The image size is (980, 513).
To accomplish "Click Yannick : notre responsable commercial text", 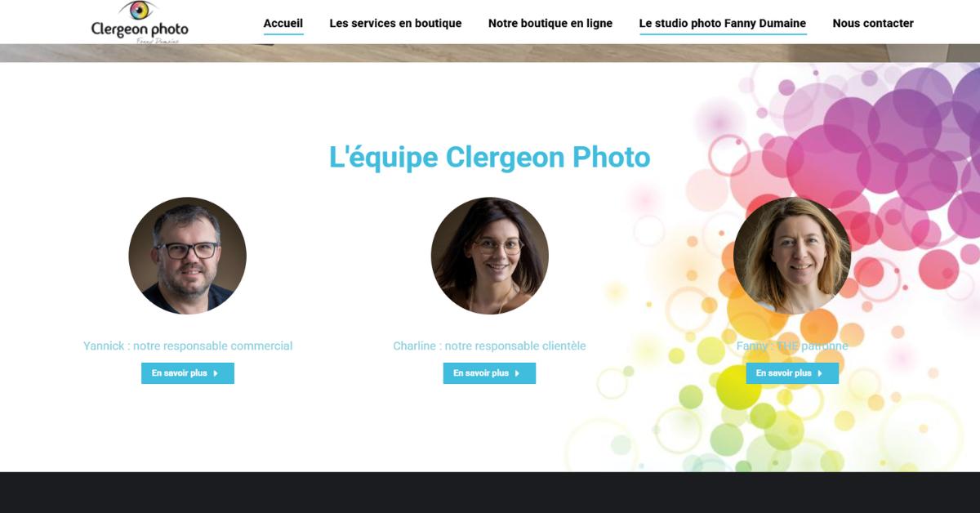I will [188, 346].
